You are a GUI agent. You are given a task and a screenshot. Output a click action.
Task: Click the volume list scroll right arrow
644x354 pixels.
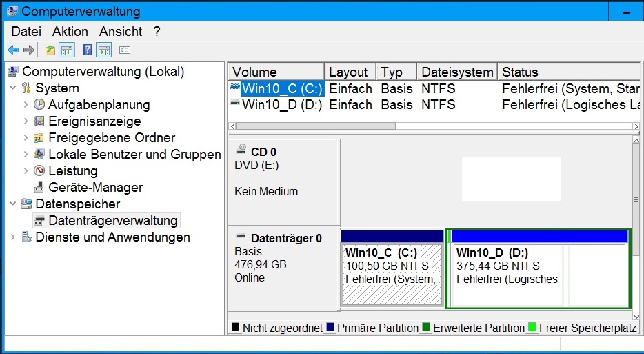[x=636, y=126]
